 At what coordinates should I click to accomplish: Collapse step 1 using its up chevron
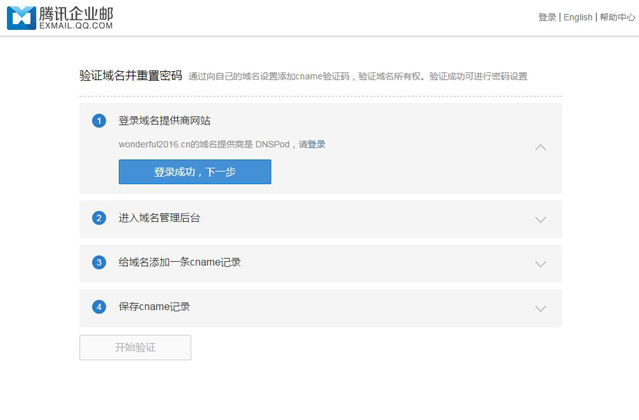(x=540, y=147)
